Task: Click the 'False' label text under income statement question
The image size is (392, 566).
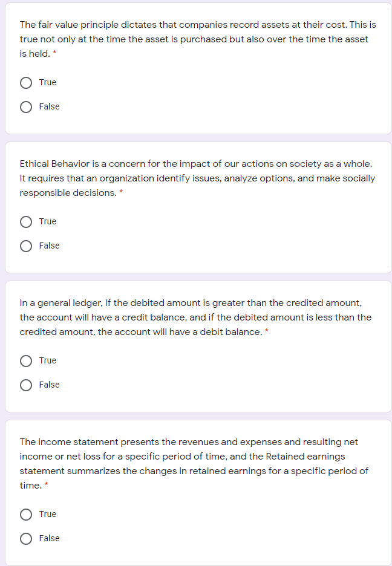Action: [x=50, y=538]
